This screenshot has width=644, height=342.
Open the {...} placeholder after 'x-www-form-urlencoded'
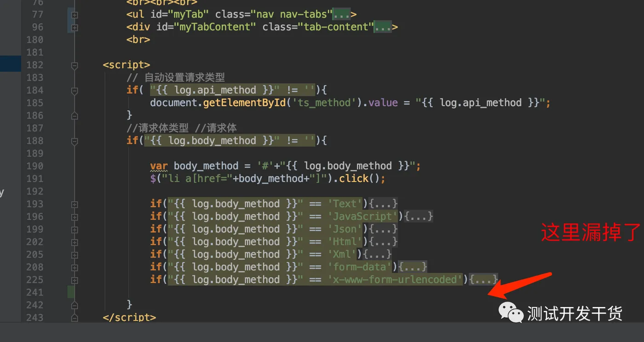click(484, 279)
